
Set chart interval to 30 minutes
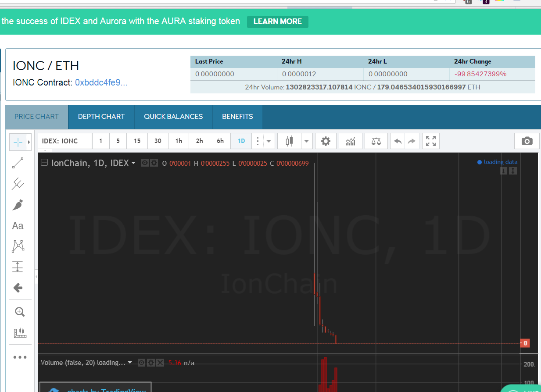click(x=158, y=141)
